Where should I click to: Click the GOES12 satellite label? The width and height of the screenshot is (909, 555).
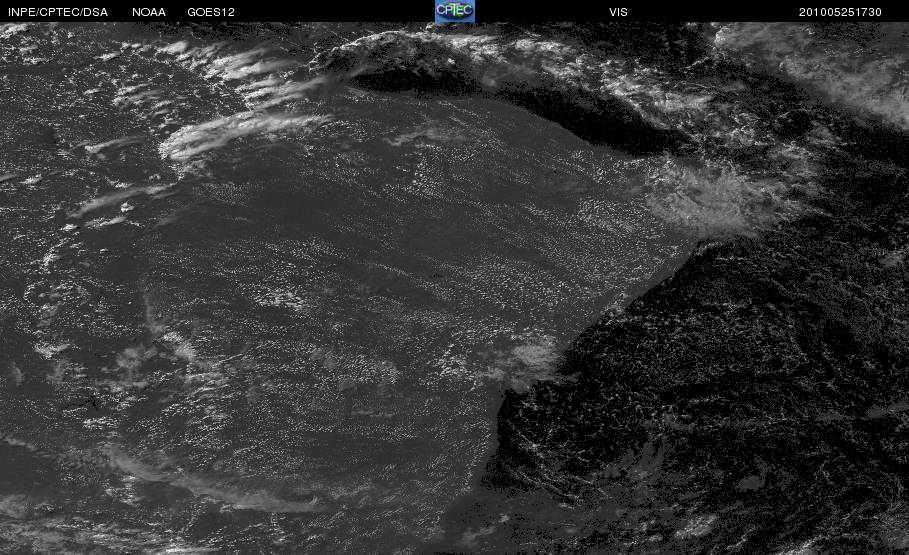211,12
